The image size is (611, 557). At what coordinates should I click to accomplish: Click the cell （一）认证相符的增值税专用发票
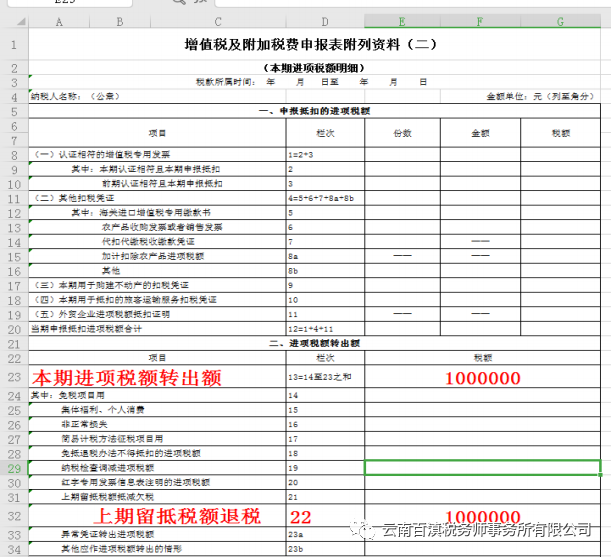click(157, 154)
